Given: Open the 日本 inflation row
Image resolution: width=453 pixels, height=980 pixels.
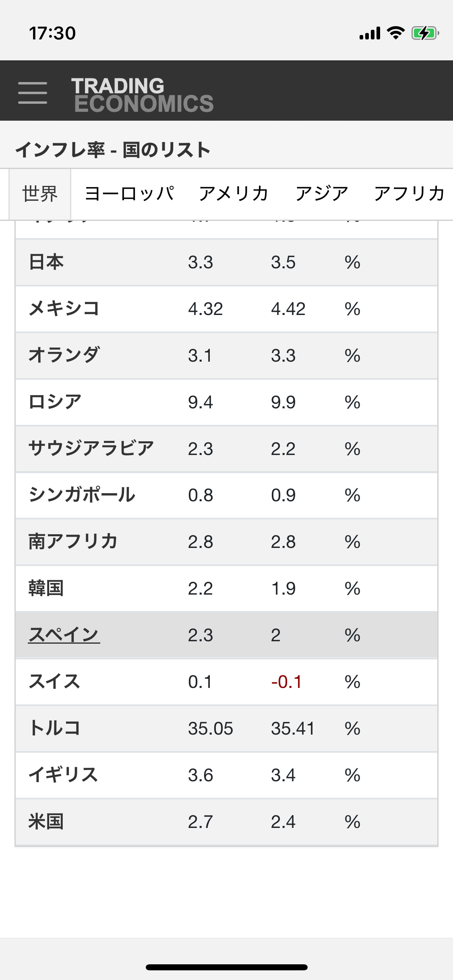Looking at the screenshot, I should point(226,262).
